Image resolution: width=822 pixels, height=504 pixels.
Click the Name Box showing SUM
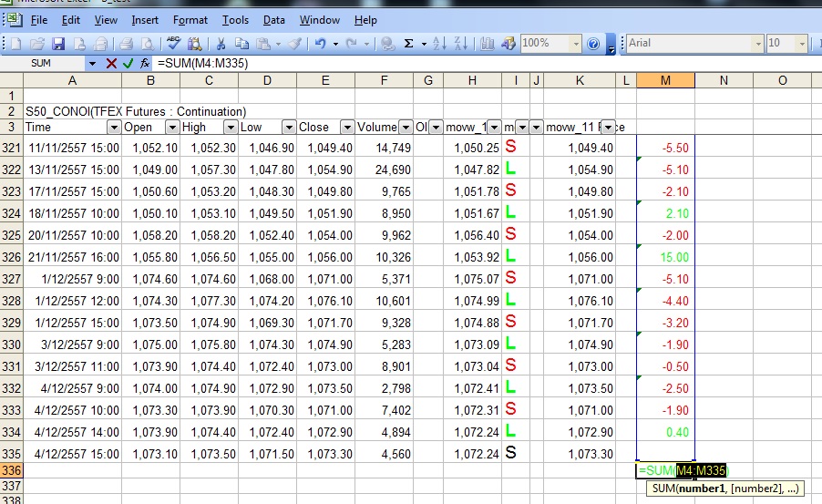[43, 64]
